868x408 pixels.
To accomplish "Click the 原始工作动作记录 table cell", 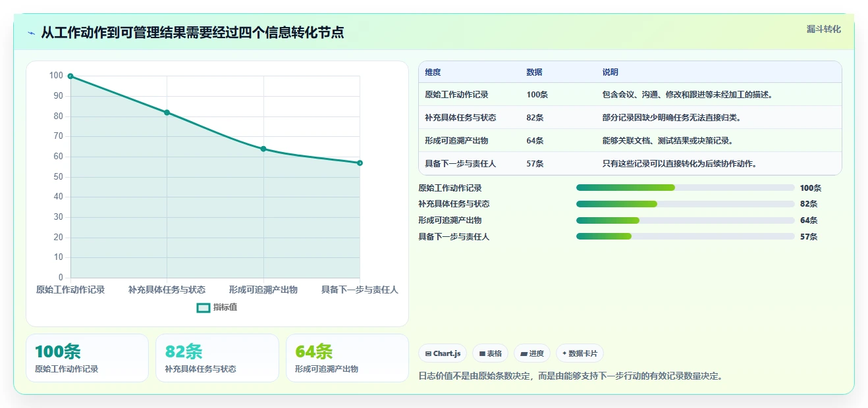I will 456,95.
